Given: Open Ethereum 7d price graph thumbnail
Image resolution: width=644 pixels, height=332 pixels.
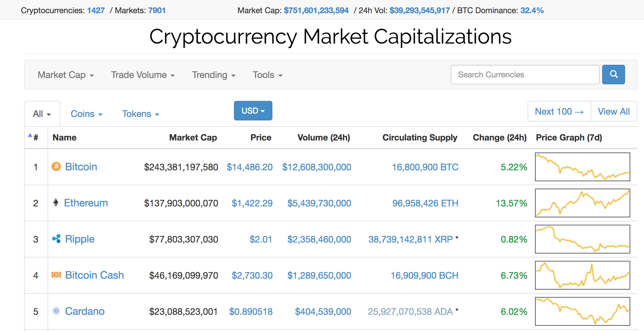Looking at the screenshot, I should pos(582,203).
